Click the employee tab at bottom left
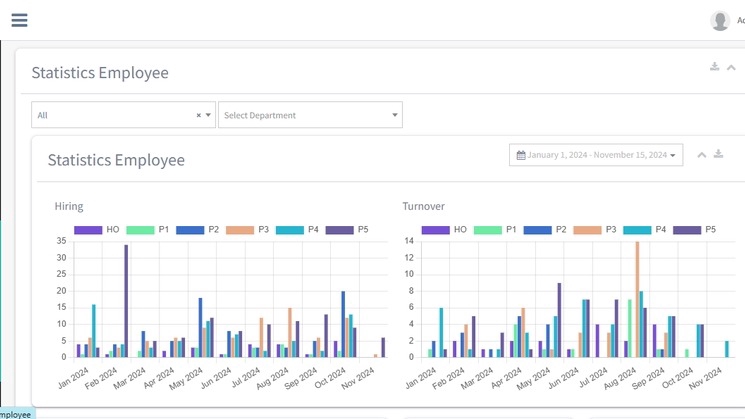The width and height of the screenshot is (745, 419). (16, 413)
